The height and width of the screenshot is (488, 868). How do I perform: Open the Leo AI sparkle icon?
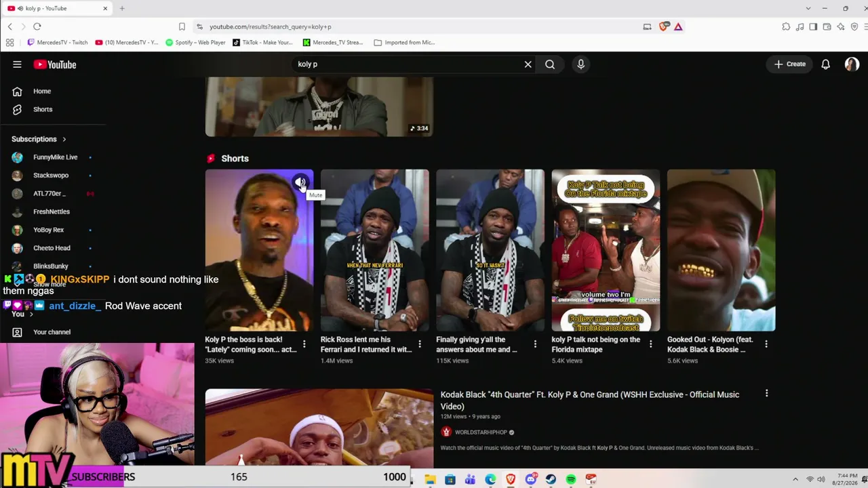coord(841,26)
